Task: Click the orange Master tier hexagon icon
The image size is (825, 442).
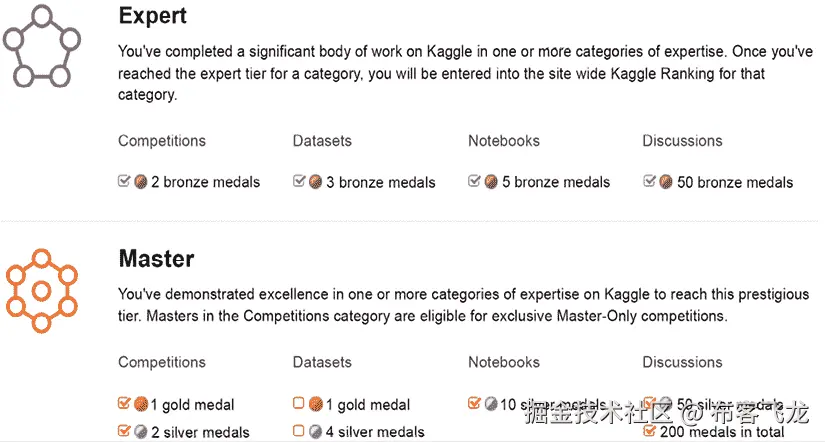Action: (x=42, y=290)
